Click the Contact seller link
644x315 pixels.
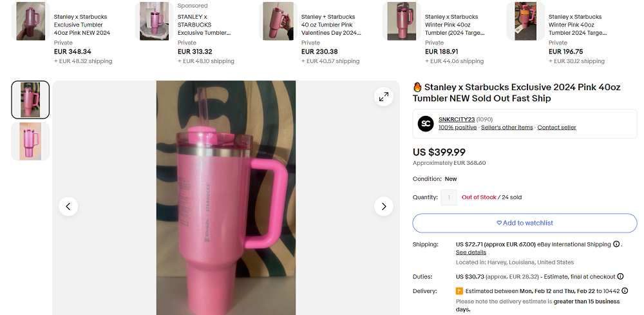click(x=556, y=128)
